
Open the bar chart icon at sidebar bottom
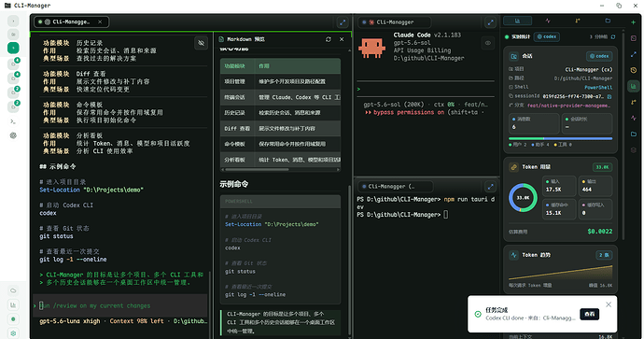pyautogui.click(x=13, y=304)
